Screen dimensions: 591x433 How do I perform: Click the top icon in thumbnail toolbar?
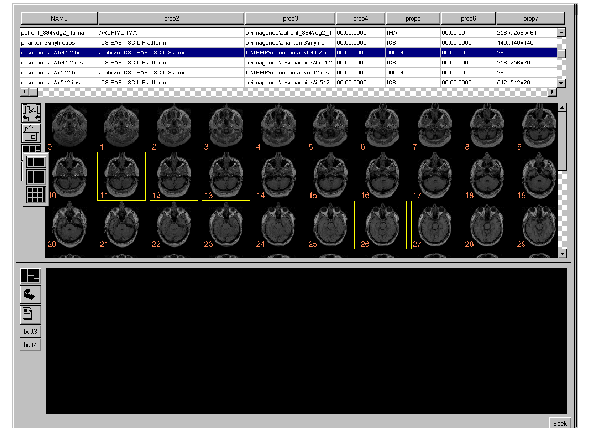click(x=31, y=113)
